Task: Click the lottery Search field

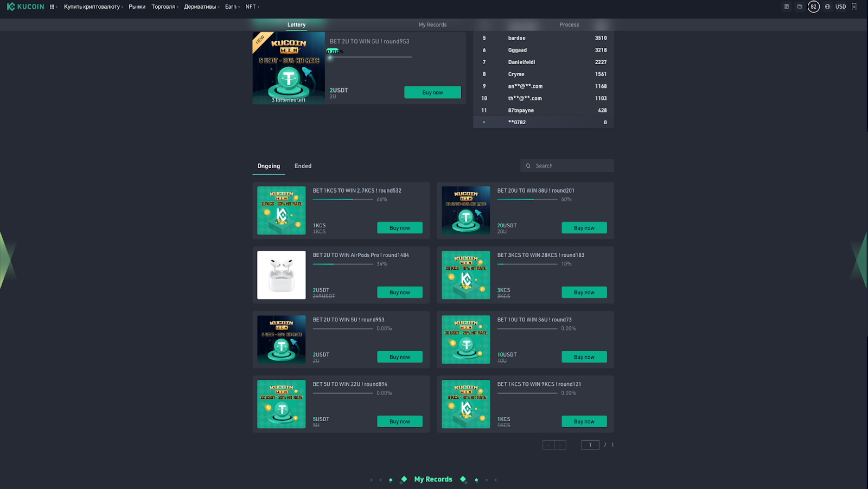Action: (567, 166)
